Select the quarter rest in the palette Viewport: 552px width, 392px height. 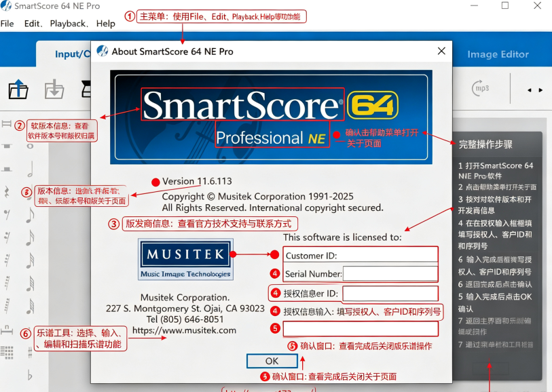[x=6, y=191]
